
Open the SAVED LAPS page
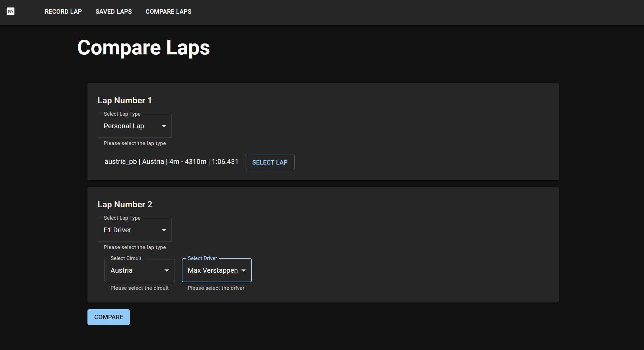click(113, 11)
